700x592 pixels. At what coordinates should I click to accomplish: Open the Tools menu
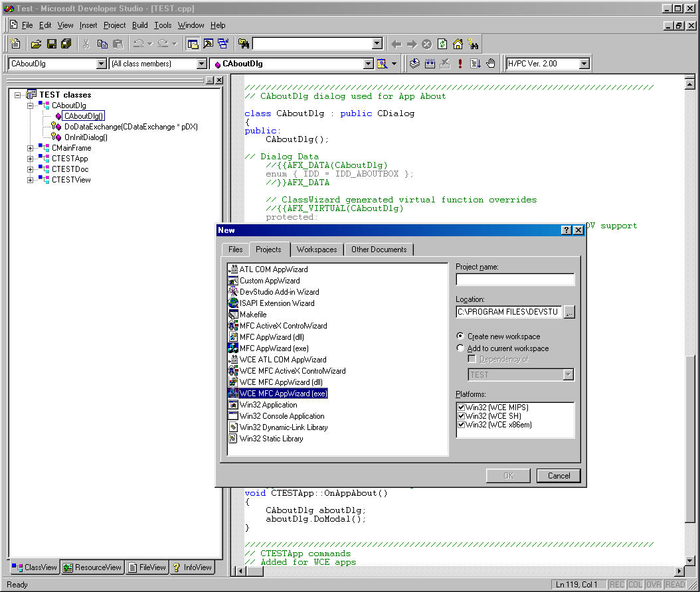coord(163,25)
